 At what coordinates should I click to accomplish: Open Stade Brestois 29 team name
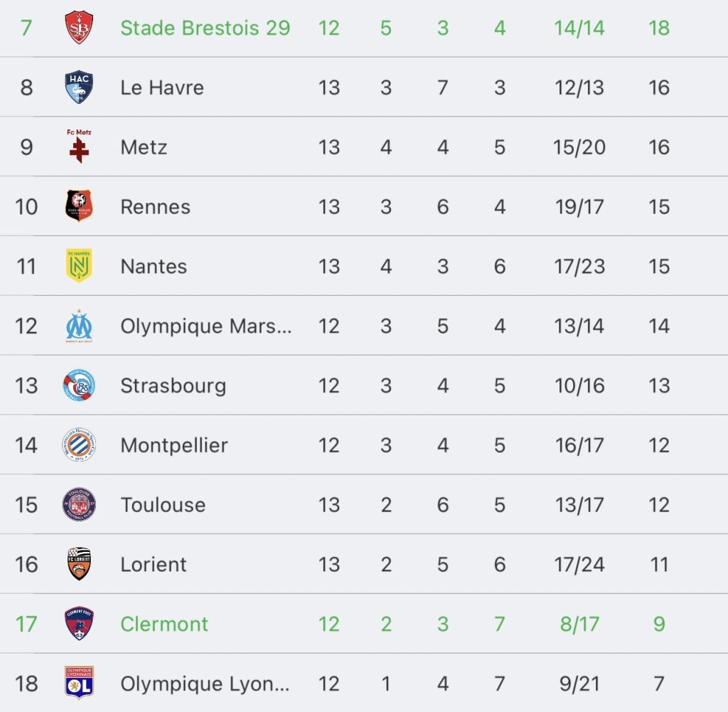click(205, 28)
